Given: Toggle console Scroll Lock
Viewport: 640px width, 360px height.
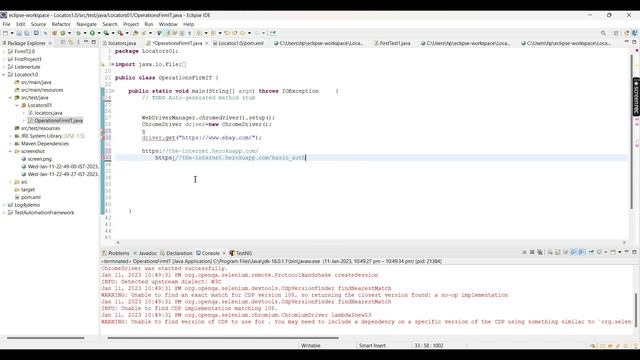Looking at the screenshot, I should tap(558, 252).
